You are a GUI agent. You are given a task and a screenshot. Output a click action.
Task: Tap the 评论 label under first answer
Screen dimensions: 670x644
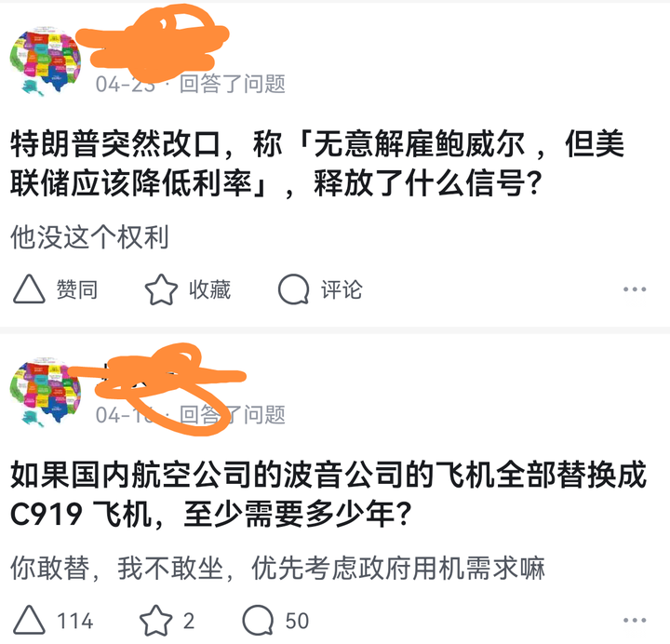click(342, 289)
